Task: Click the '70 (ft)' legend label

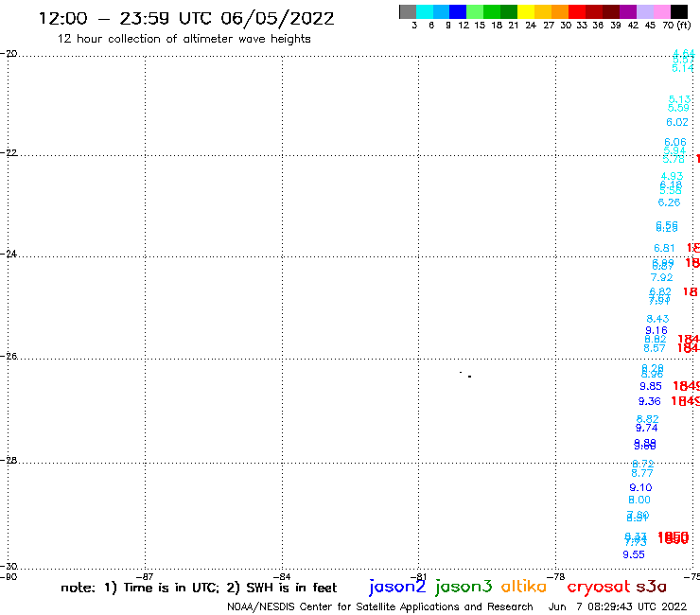Action: (x=676, y=25)
